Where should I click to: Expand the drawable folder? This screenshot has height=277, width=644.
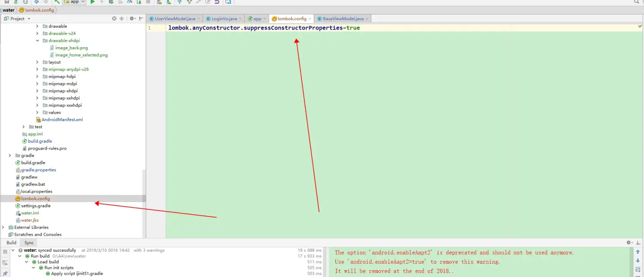[37, 26]
